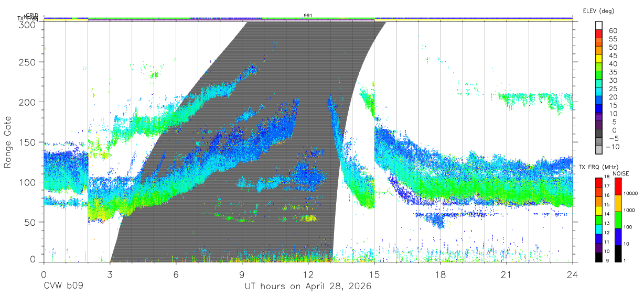Screen dimensions: 644x297
Task: Click the x-axis tick label '9'
Action: [242, 274]
